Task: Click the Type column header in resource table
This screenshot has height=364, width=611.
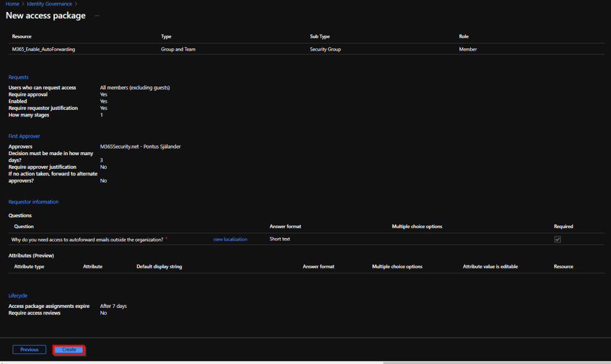Action: click(166, 37)
